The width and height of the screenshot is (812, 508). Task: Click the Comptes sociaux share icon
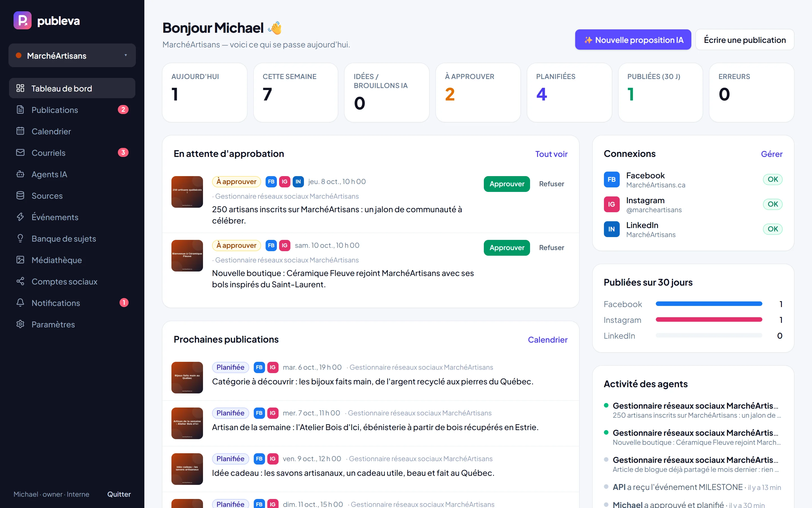coord(21,281)
